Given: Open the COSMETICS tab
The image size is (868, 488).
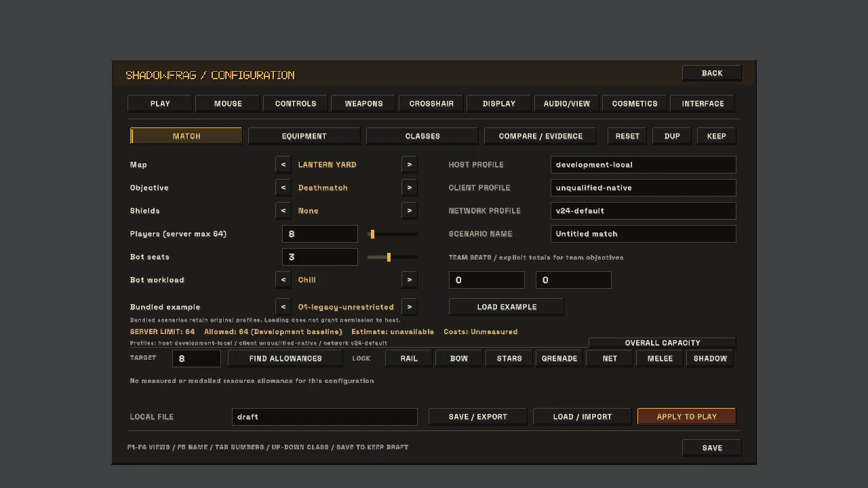Looking at the screenshot, I should pos(635,104).
